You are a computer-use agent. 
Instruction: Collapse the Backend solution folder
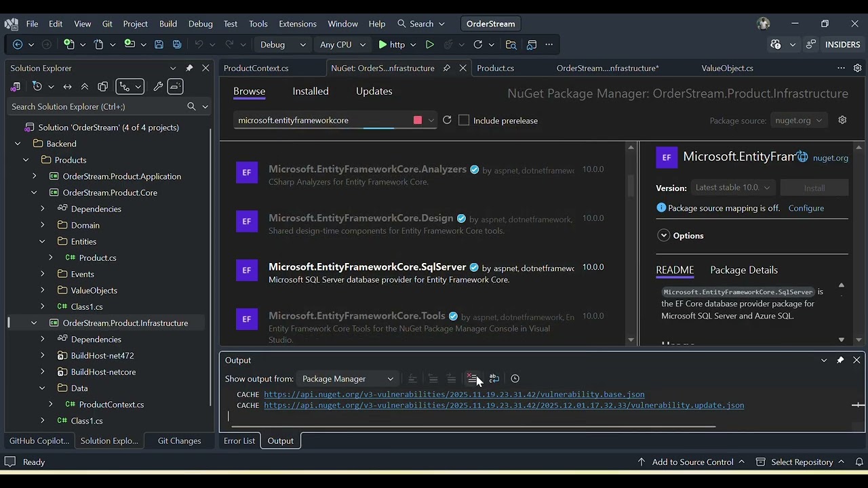click(x=18, y=144)
